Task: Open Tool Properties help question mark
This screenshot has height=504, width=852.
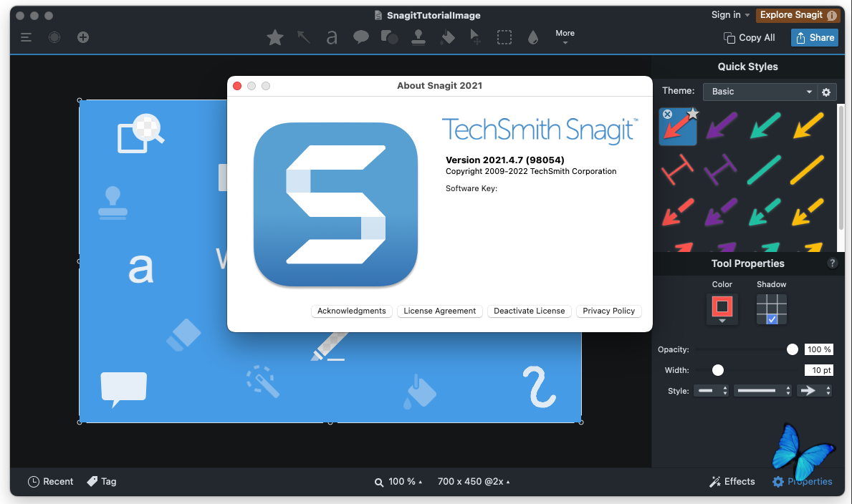Action: 832,263
